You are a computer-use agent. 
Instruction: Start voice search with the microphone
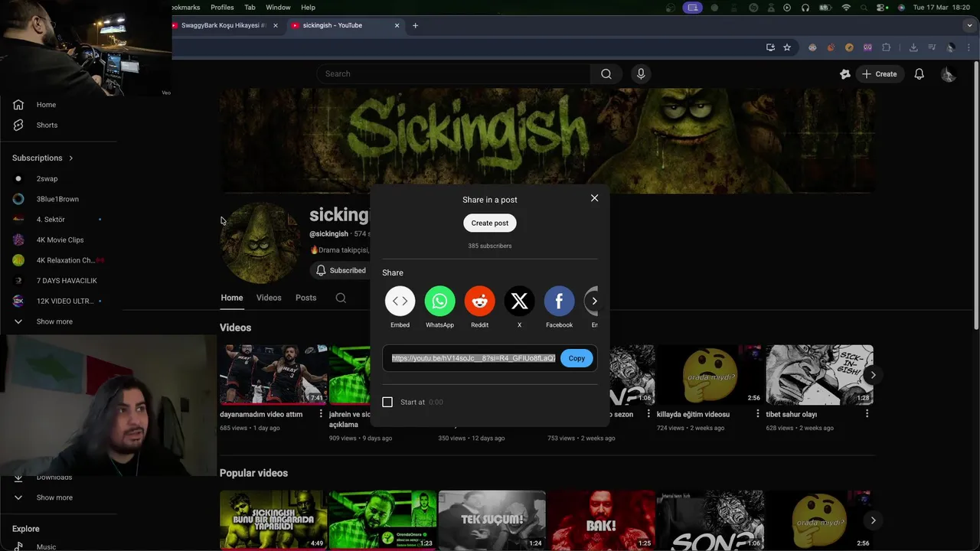pos(641,73)
